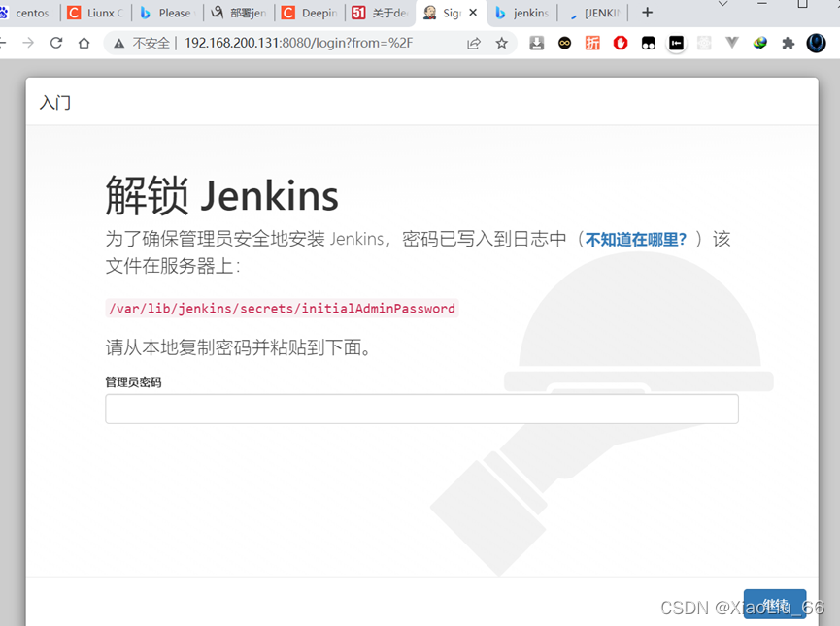
Task: Click the address bar URL
Action: [298, 43]
